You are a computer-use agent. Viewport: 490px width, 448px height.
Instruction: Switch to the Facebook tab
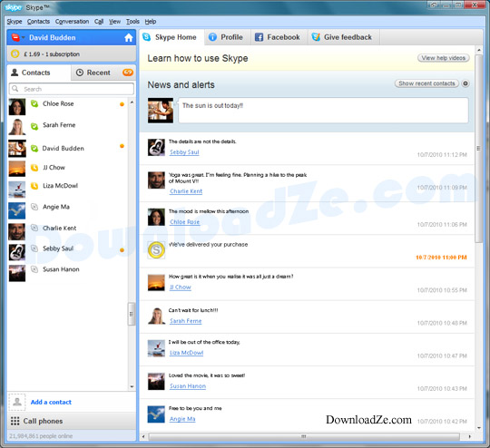(279, 37)
